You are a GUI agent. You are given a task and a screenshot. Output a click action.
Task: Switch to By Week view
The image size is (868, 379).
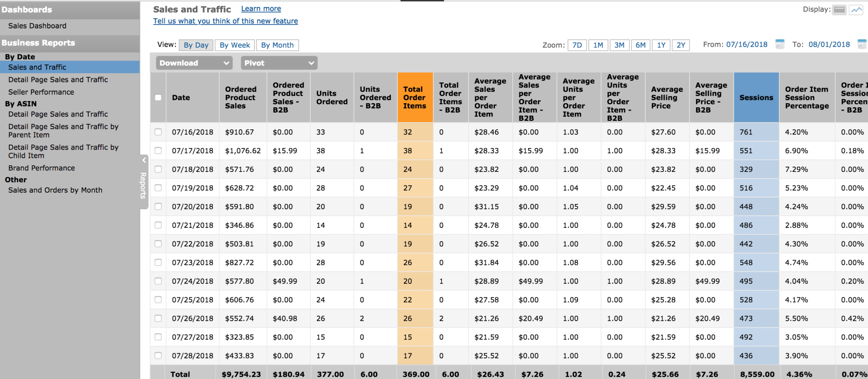tap(234, 45)
